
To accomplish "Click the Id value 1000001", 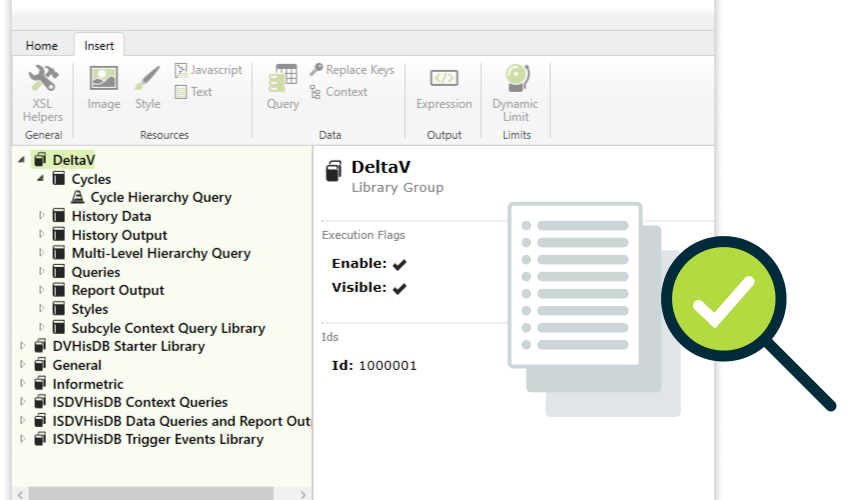I will point(388,365).
